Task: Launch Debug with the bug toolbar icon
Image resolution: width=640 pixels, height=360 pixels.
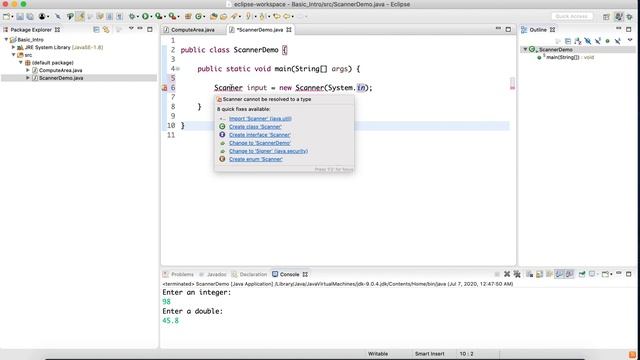Action: [x=132, y=16]
